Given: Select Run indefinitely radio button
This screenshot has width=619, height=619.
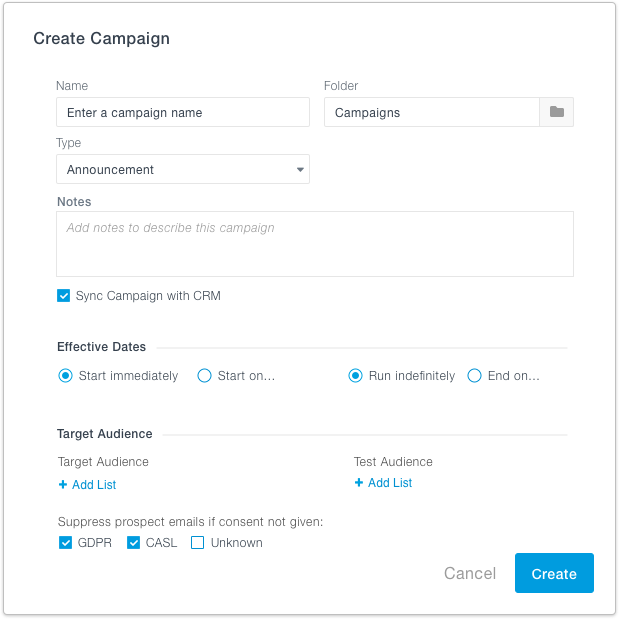Looking at the screenshot, I should (x=355, y=375).
